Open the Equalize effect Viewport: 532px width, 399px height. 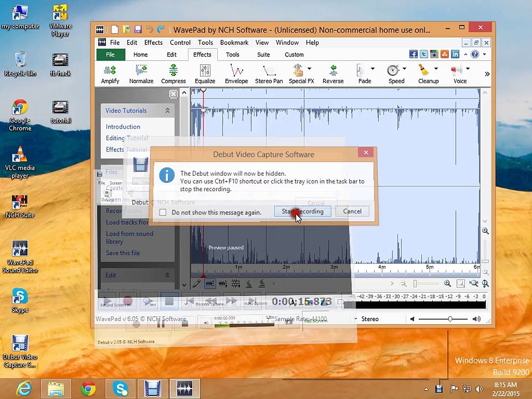tap(205, 74)
